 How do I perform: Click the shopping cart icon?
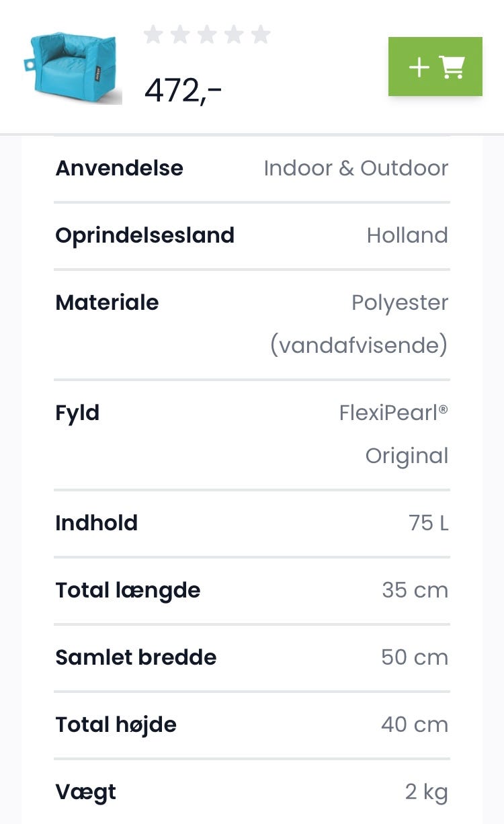(452, 67)
